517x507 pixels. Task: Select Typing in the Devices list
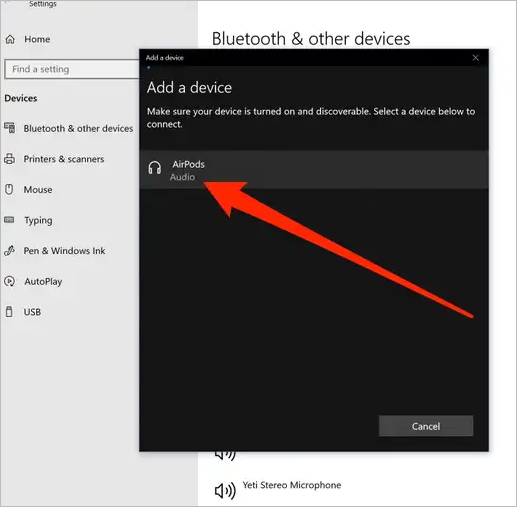click(x=38, y=220)
